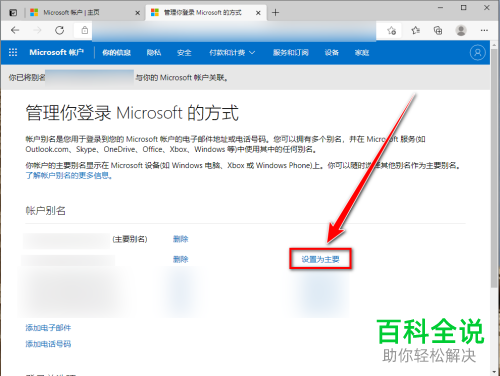Open the 设备 menu item
Viewport: 500px width, 376px height.
point(332,53)
